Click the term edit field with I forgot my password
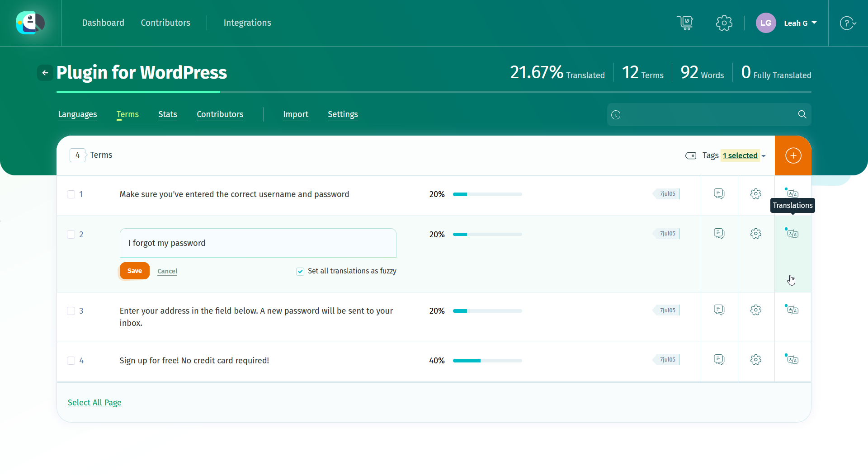868x475 pixels. tap(258, 243)
